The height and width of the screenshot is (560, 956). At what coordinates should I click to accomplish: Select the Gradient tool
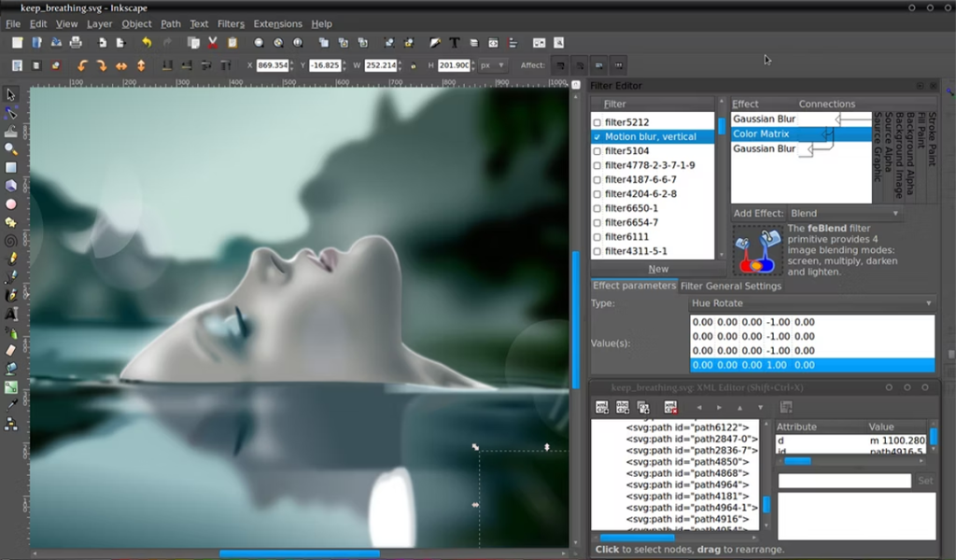tap(10, 387)
